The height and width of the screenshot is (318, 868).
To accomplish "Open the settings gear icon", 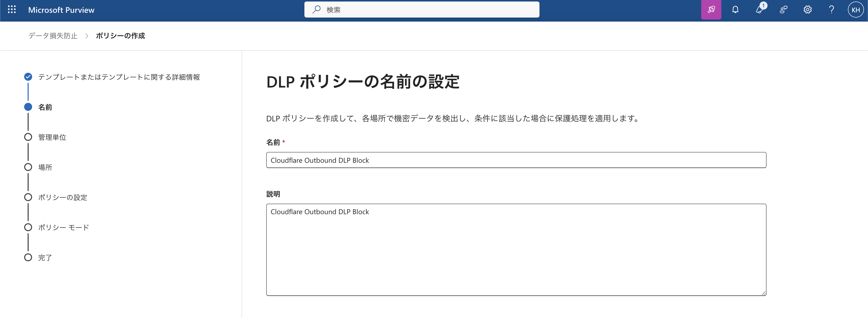I will tap(807, 10).
